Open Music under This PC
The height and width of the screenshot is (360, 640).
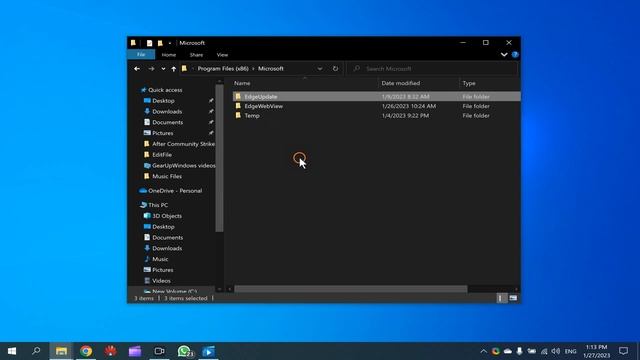click(x=160, y=259)
